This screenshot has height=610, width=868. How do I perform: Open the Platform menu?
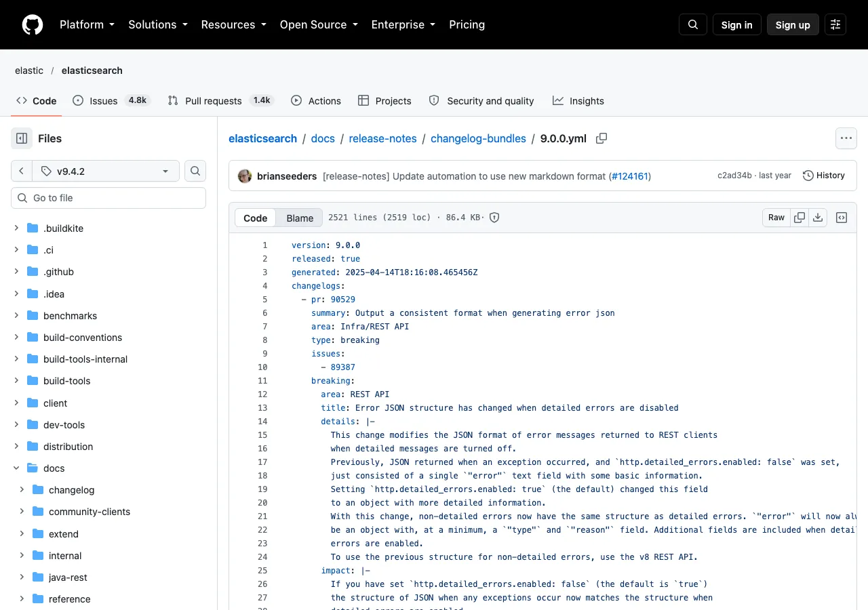87,24
